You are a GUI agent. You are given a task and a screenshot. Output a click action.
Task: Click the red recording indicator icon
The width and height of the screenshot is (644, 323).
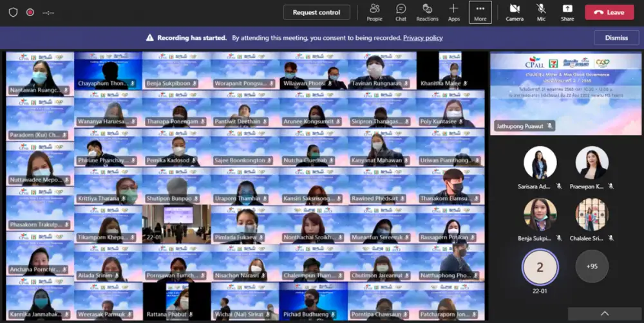coord(30,12)
